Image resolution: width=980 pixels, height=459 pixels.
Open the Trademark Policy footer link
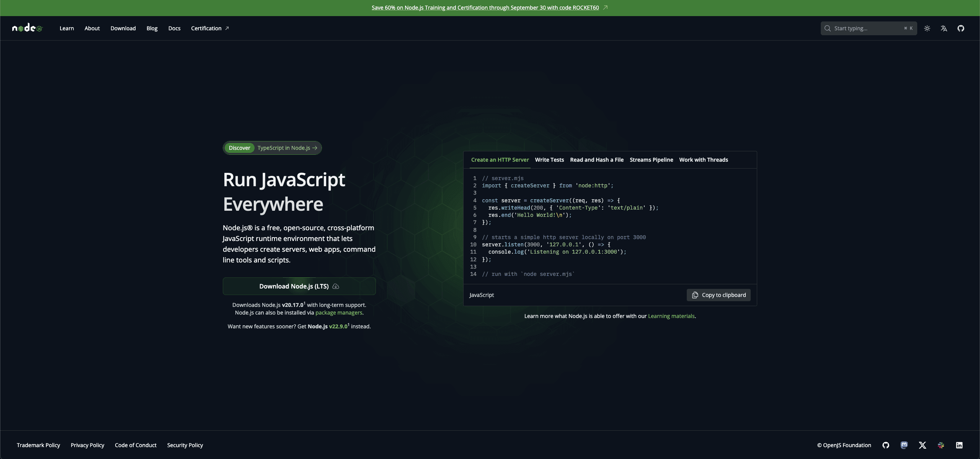pyautogui.click(x=38, y=445)
